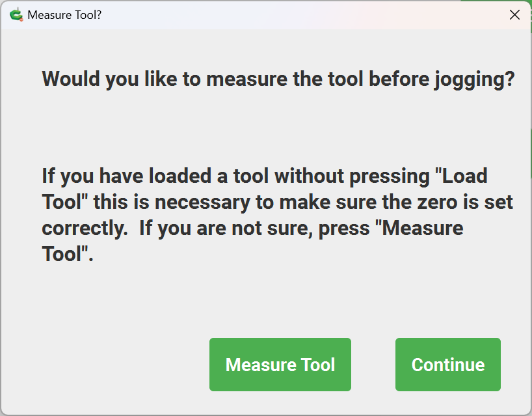Screen dimensions: 532x416
Task: Click the "Measure Tool?" window title text
Action: coord(64,15)
